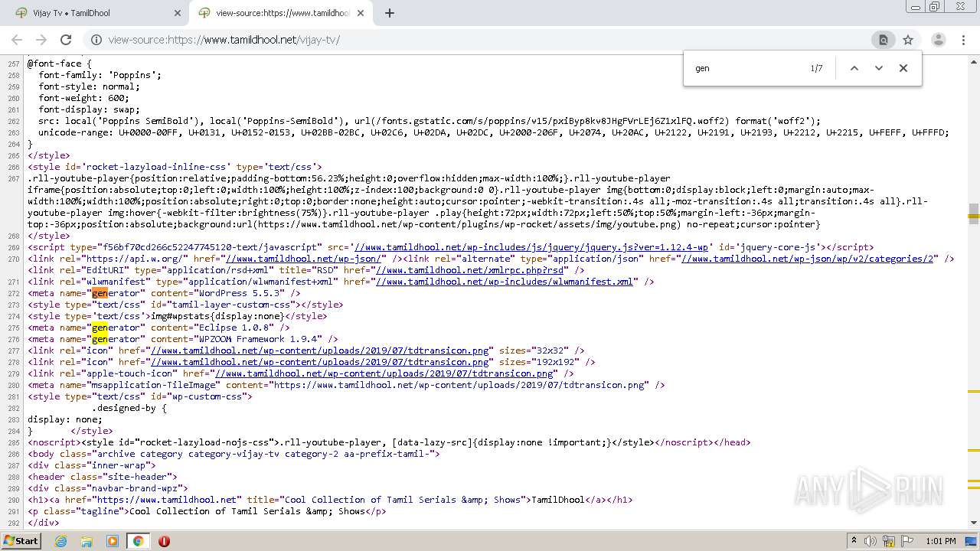This screenshot has width=980, height=551.
Task: Reload the view-source page
Action: [x=66, y=40]
